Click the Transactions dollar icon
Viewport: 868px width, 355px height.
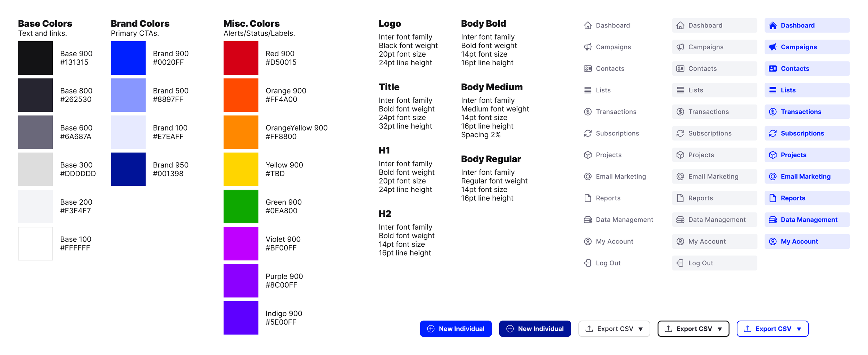tap(587, 112)
